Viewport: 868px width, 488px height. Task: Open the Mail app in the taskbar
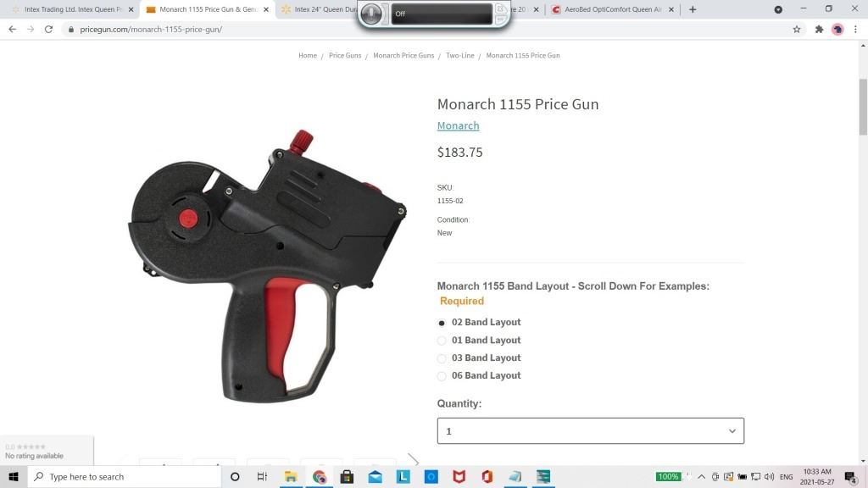[x=376, y=476]
